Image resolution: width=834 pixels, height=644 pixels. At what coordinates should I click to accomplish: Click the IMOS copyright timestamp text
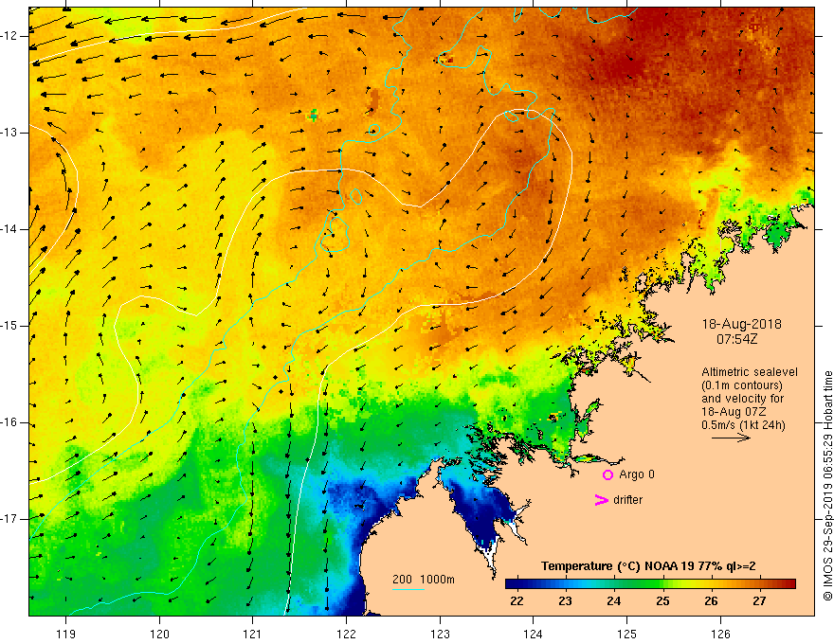click(827, 487)
